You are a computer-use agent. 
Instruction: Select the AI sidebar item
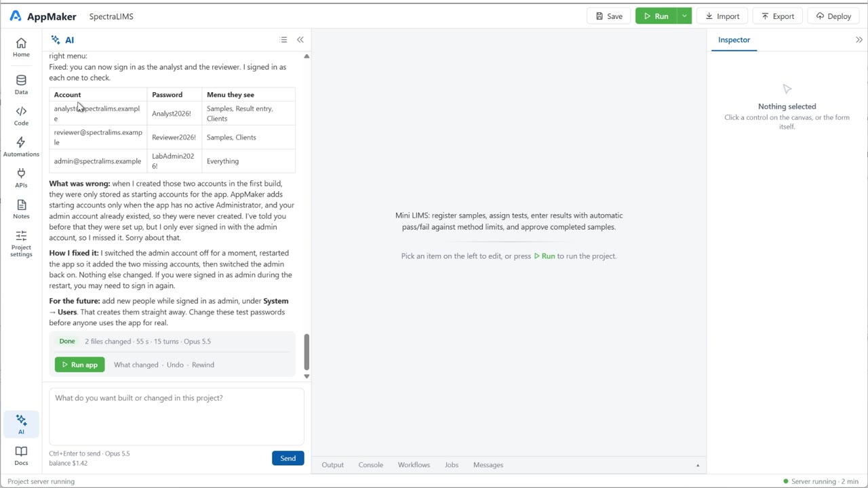point(21,424)
